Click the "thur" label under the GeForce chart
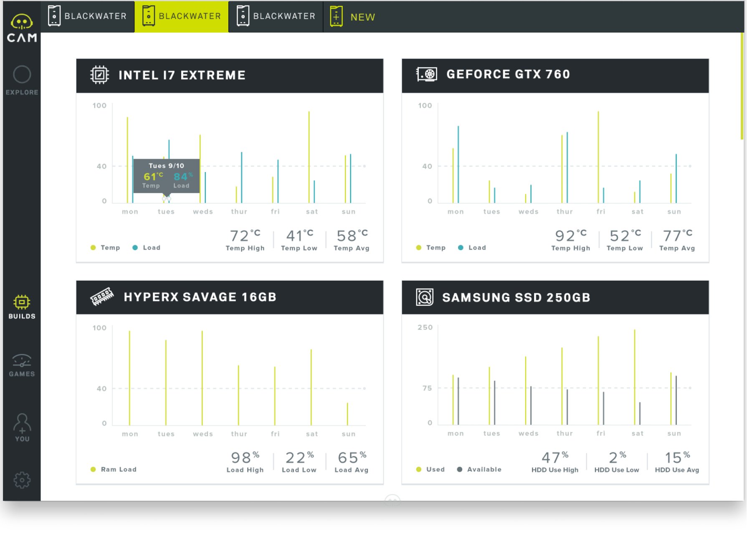 coord(565,212)
